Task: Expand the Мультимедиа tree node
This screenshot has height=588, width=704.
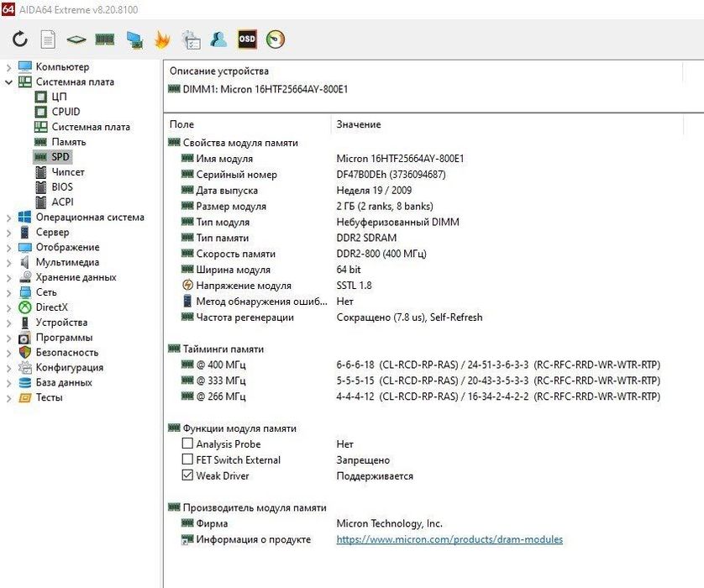Action: [8, 263]
